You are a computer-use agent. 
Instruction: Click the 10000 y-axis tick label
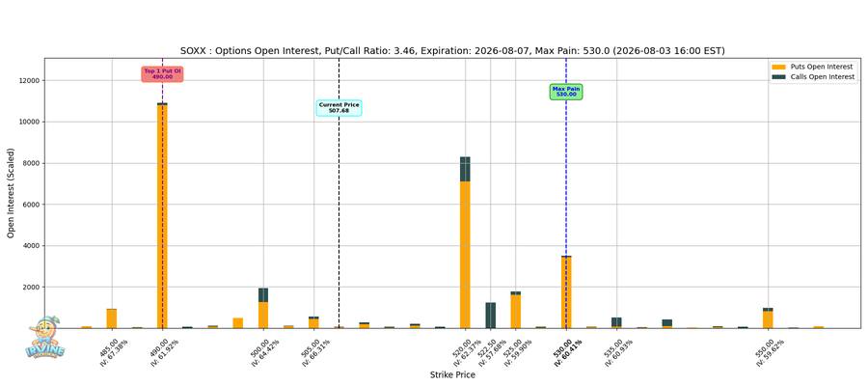click(30, 122)
